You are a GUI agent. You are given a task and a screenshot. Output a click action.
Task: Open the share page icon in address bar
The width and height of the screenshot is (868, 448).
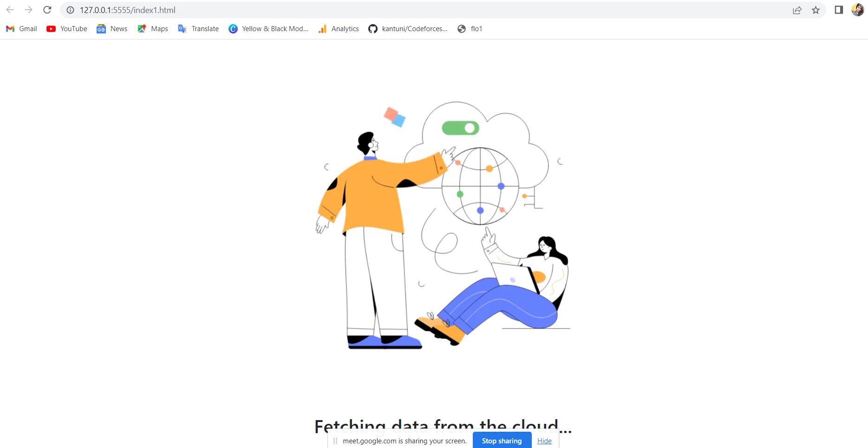point(797,10)
